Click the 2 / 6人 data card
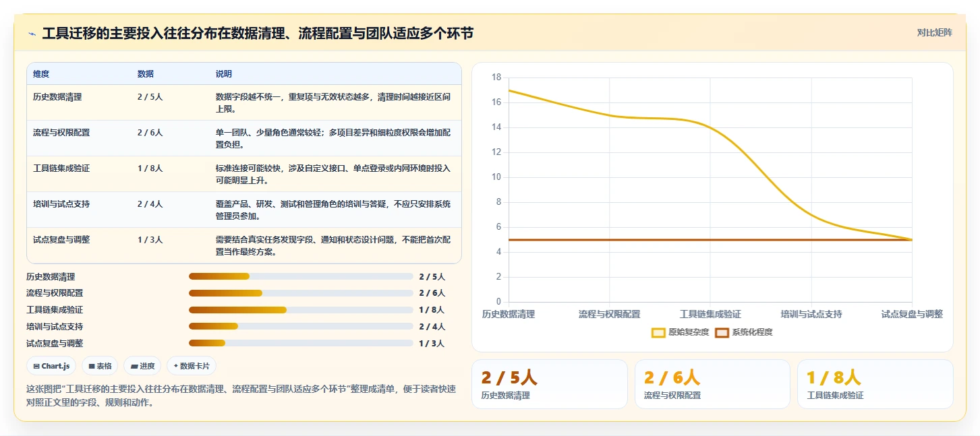 [712, 384]
